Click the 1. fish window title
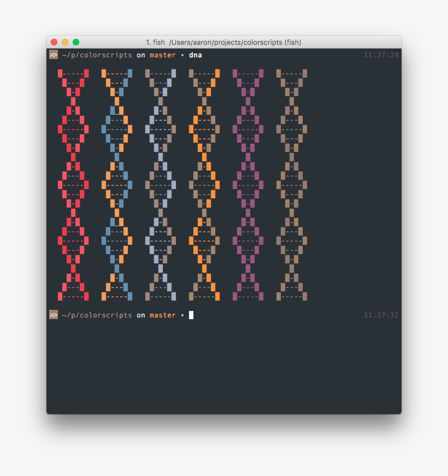This screenshot has width=448, height=476. [x=155, y=42]
